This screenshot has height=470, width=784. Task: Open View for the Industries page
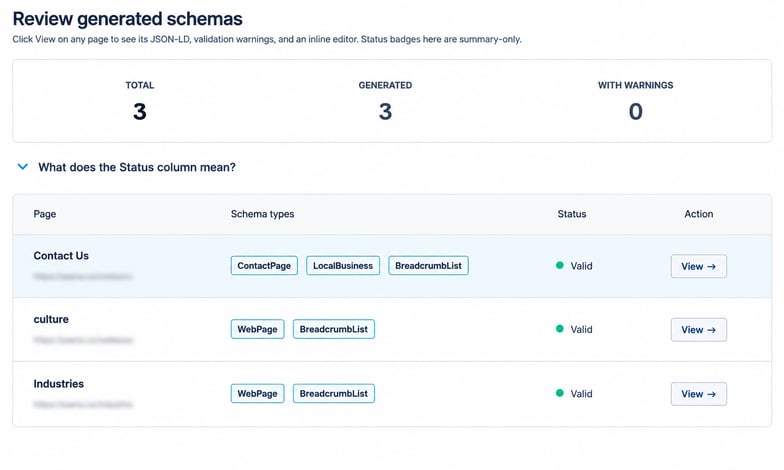698,394
